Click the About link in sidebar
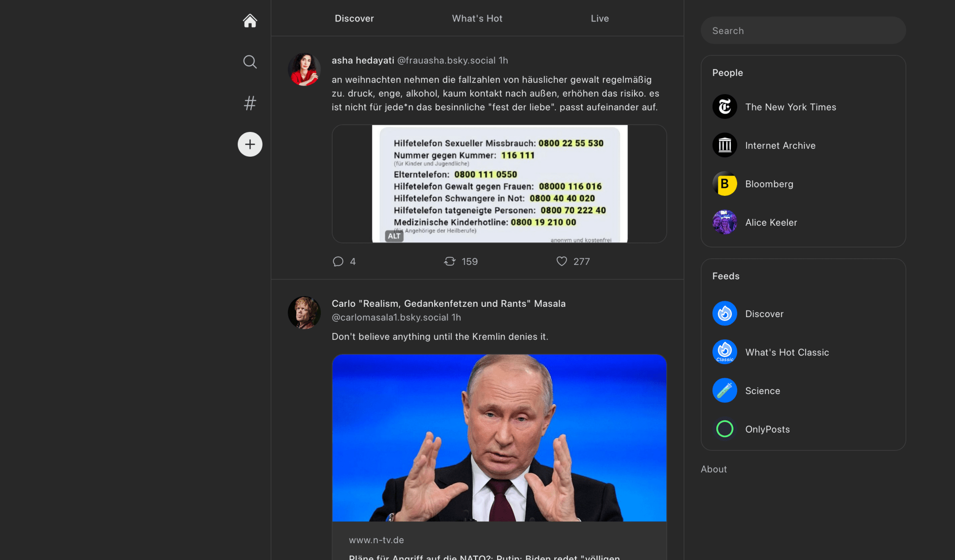Viewport: 955px width, 560px height. [713, 469]
